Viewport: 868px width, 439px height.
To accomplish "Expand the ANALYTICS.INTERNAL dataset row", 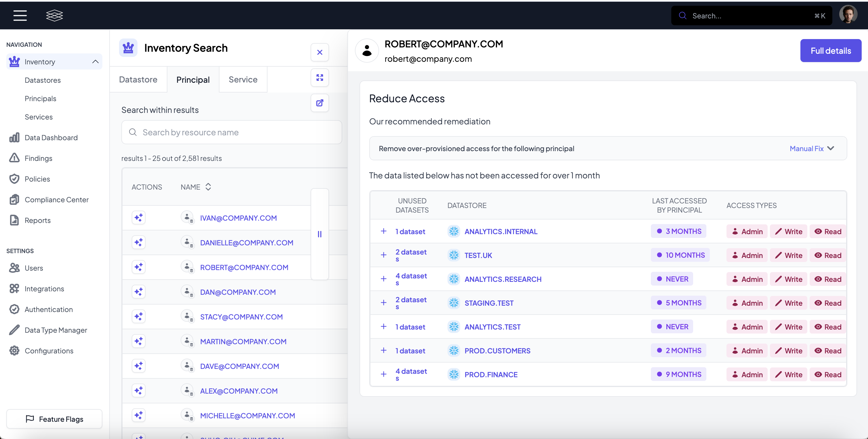I will pyautogui.click(x=383, y=231).
